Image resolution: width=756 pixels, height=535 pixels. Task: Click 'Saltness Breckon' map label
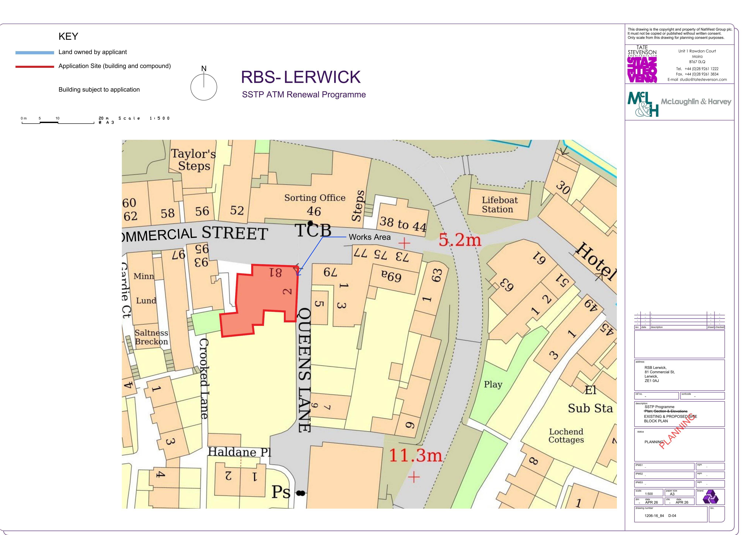click(152, 337)
